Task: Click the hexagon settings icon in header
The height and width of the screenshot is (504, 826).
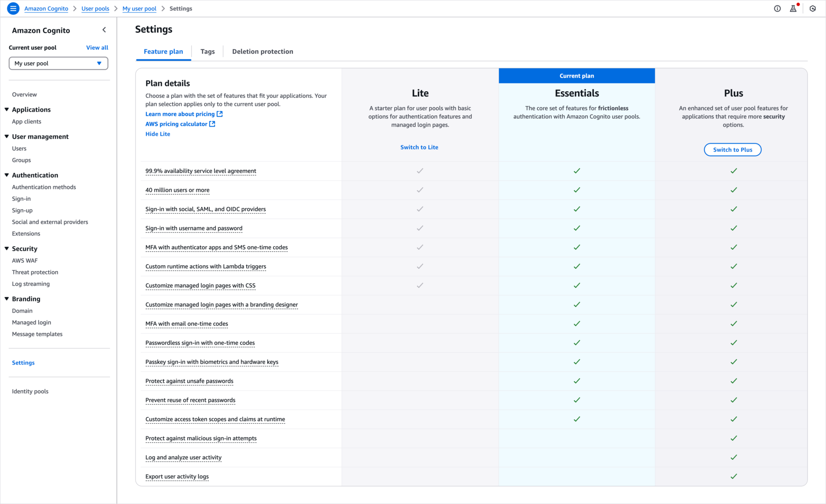Action: click(x=813, y=8)
